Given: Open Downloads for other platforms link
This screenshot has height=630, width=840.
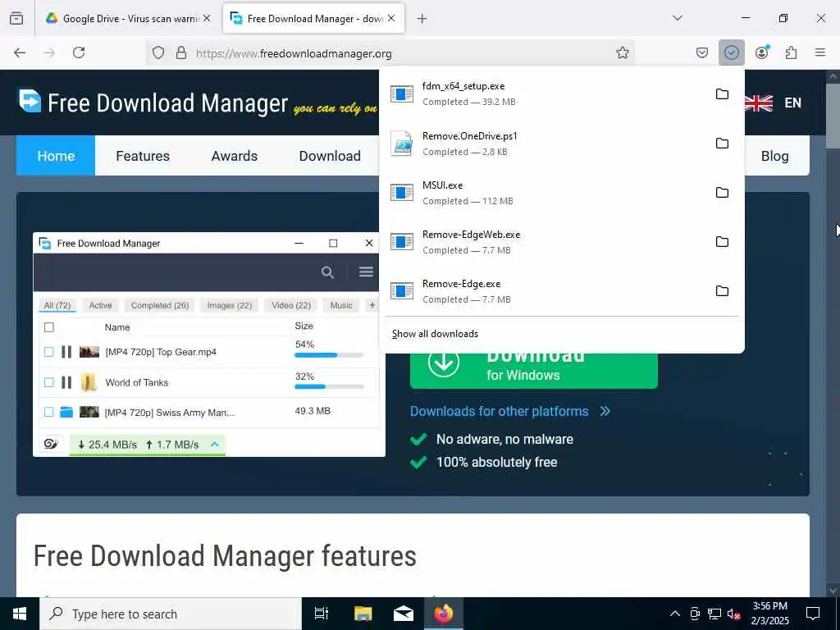Looking at the screenshot, I should [499, 412].
